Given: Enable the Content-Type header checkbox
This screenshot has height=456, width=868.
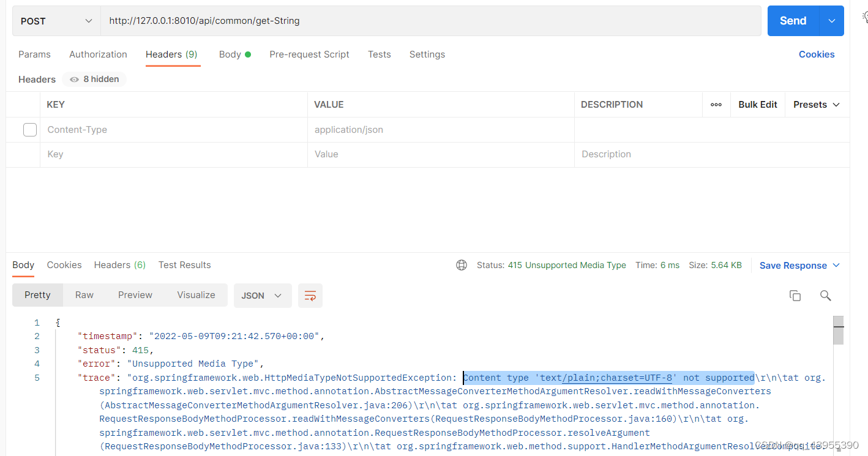Looking at the screenshot, I should [29, 129].
